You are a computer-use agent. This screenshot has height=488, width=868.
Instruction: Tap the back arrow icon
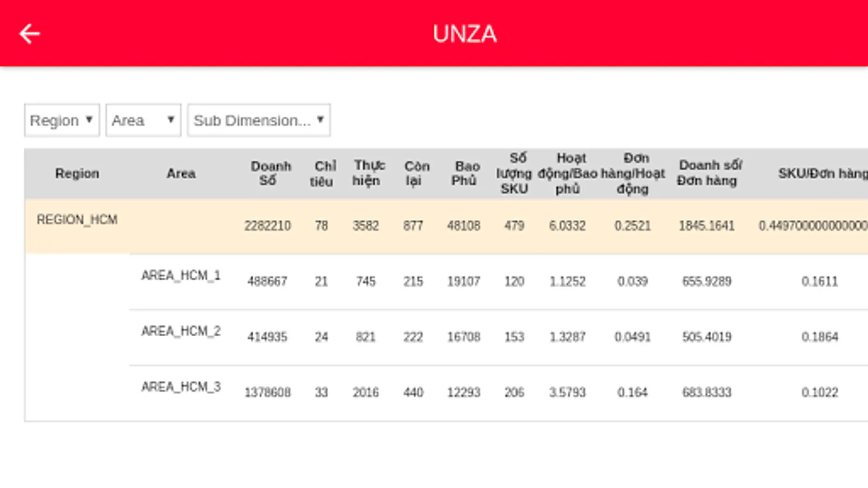tap(30, 34)
